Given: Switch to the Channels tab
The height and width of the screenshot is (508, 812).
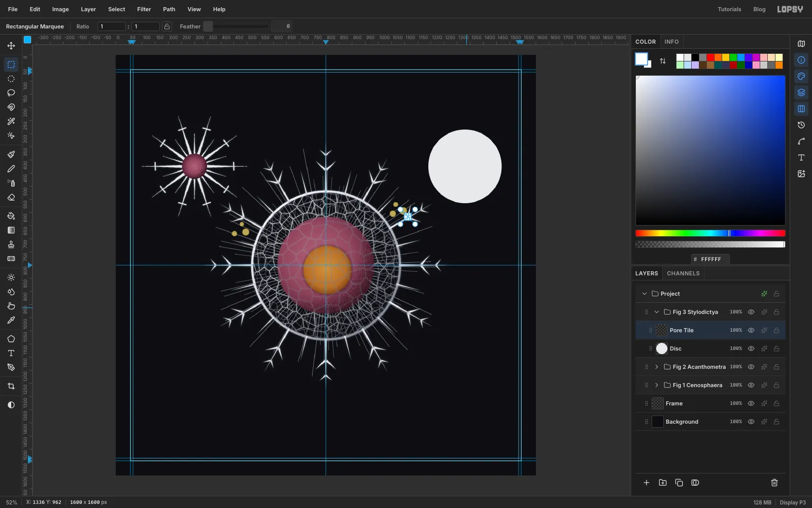Looking at the screenshot, I should (683, 273).
